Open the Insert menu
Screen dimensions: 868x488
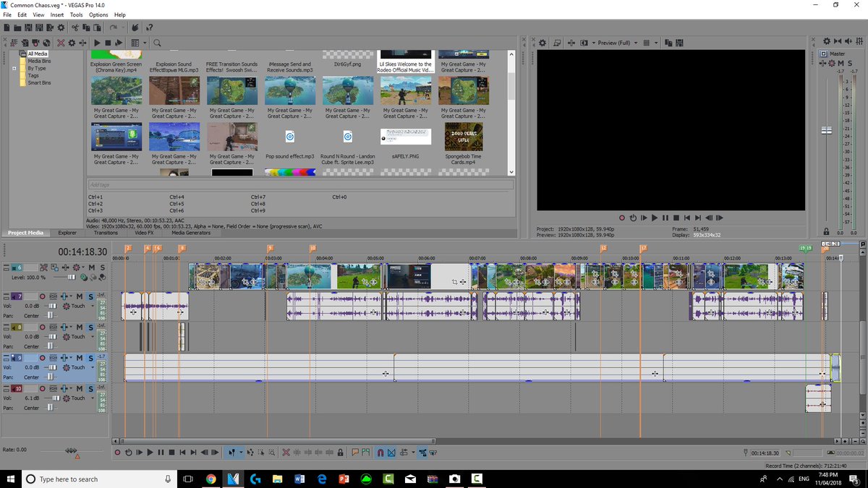coord(56,14)
